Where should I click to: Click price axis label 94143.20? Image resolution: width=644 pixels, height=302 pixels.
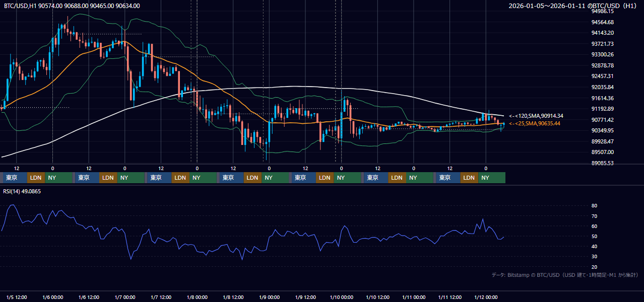pos(602,33)
